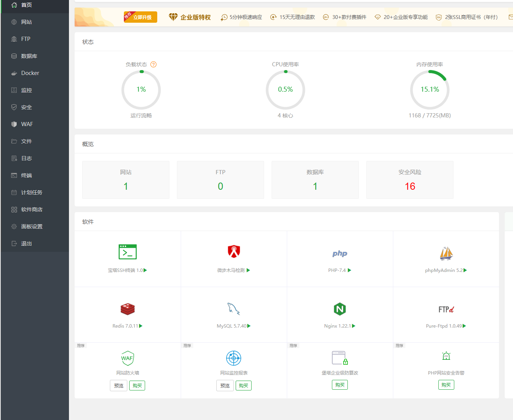This screenshot has height=420, width=513.
Task: Click the 文件 folder icon in sidebar
Action: point(14,141)
